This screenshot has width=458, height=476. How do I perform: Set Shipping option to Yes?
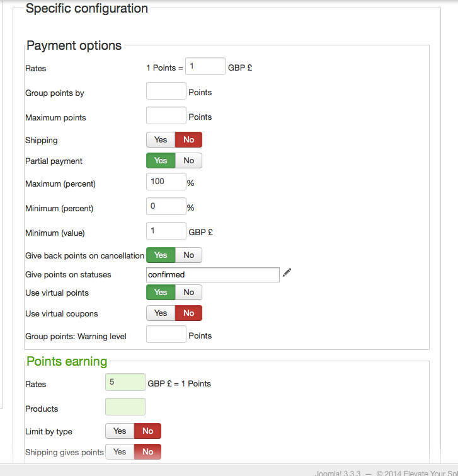pos(161,140)
